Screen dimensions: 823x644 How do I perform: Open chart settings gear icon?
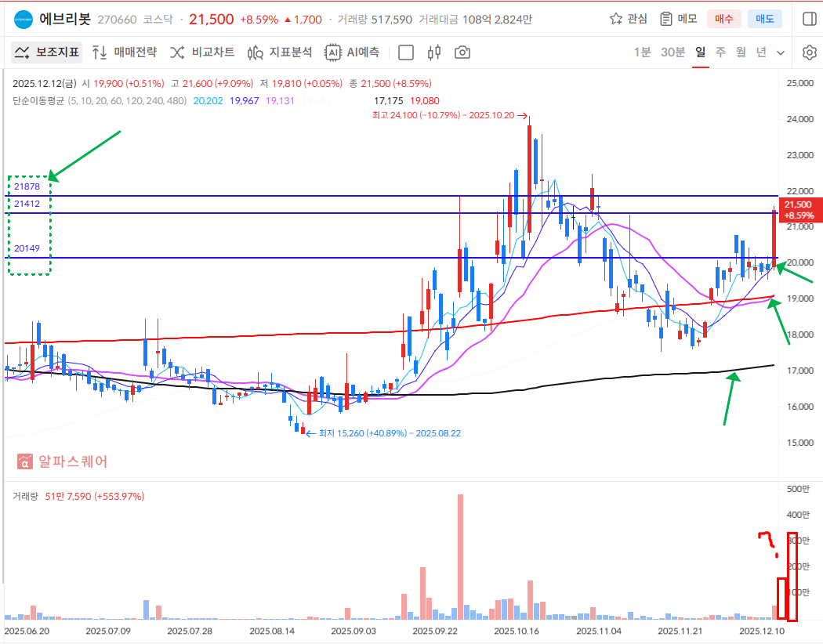(x=810, y=52)
